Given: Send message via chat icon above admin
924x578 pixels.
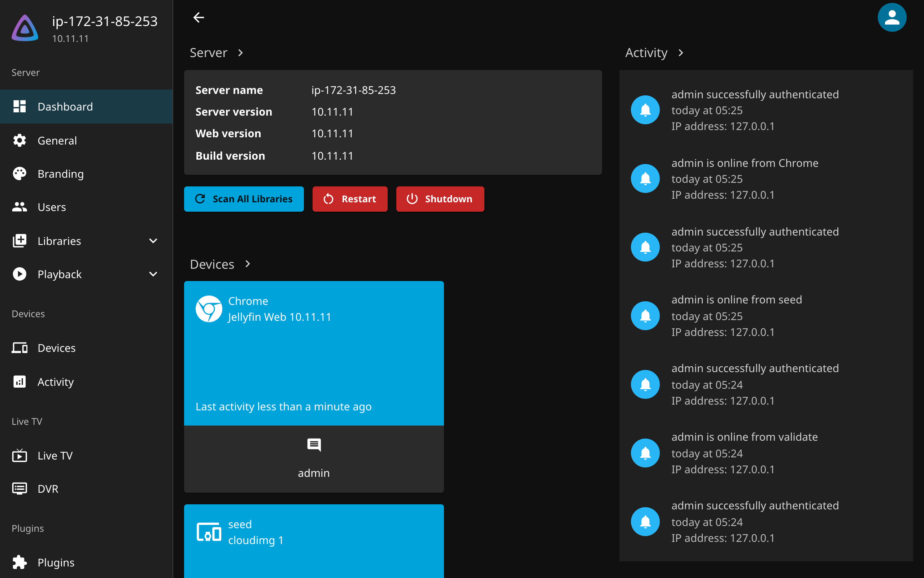Looking at the screenshot, I should [x=314, y=445].
